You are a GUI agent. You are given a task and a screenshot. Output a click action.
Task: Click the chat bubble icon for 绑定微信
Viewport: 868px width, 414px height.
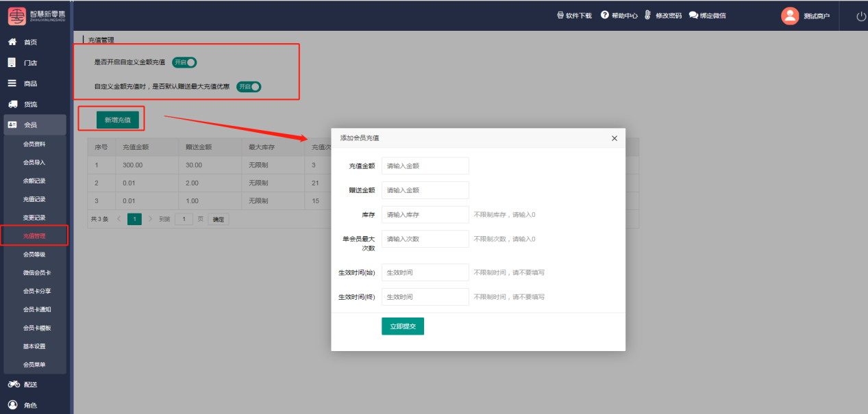tap(693, 15)
